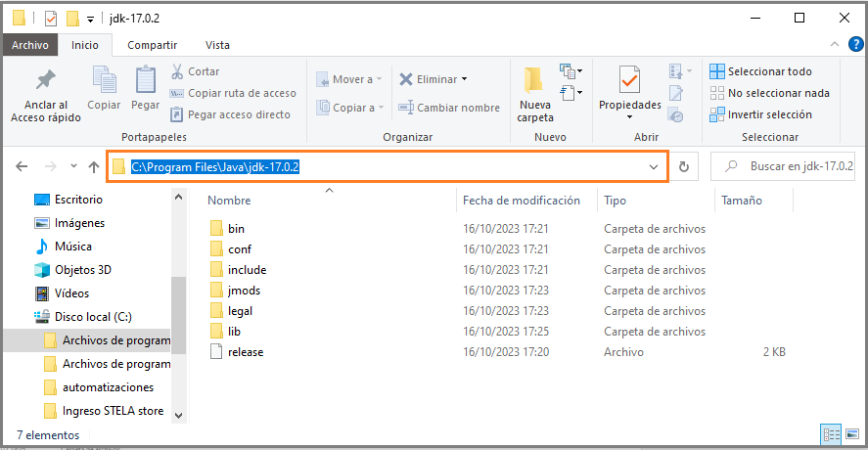Collapse the ribbon with the chevron
Viewport: 868px width, 450px height.
click(x=834, y=44)
